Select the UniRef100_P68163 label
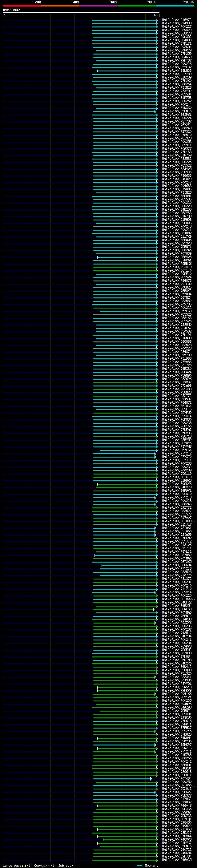 [x=176, y=318]
